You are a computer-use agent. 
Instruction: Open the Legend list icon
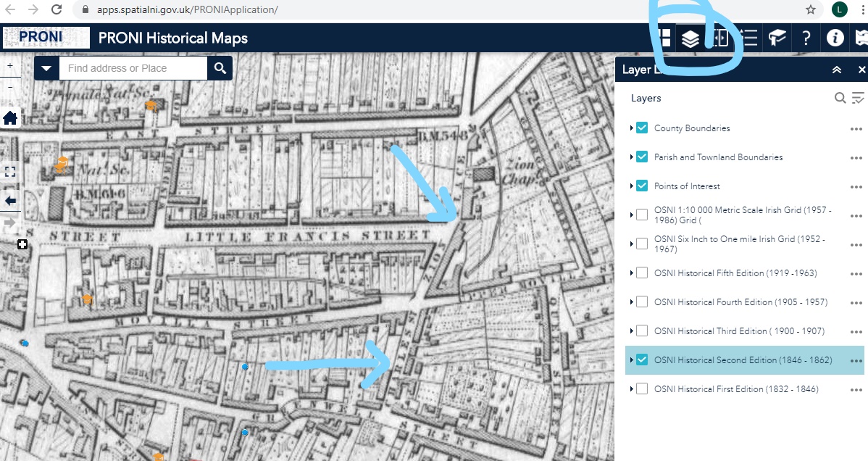point(748,38)
